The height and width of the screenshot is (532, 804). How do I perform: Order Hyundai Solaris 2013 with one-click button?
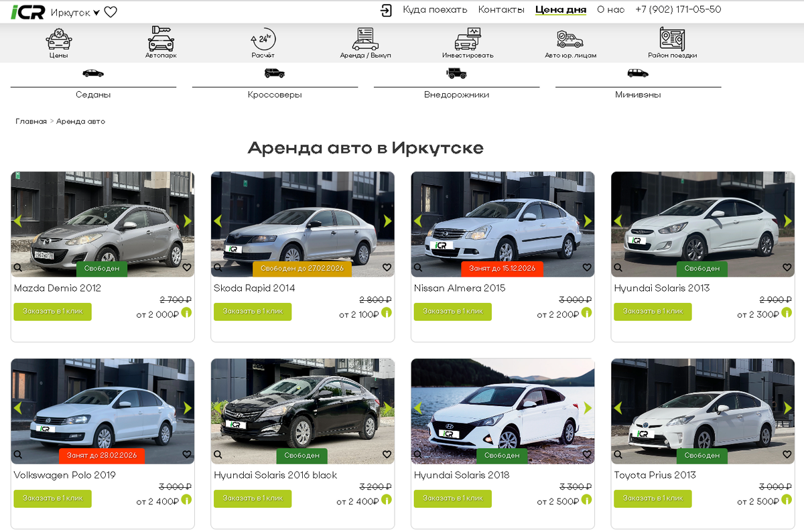pos(653,312)
